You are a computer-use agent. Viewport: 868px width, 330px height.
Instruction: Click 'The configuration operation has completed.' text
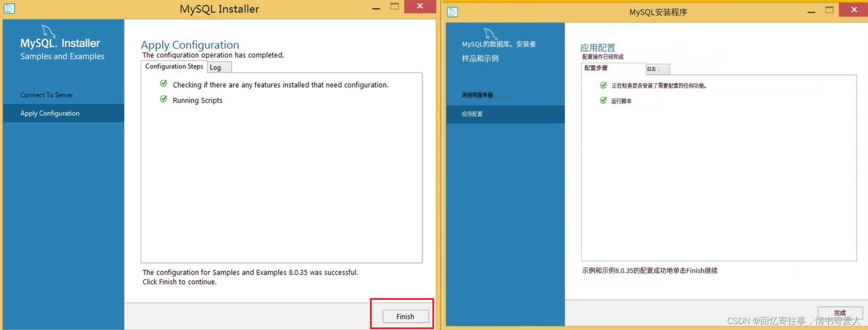(213, 55)
